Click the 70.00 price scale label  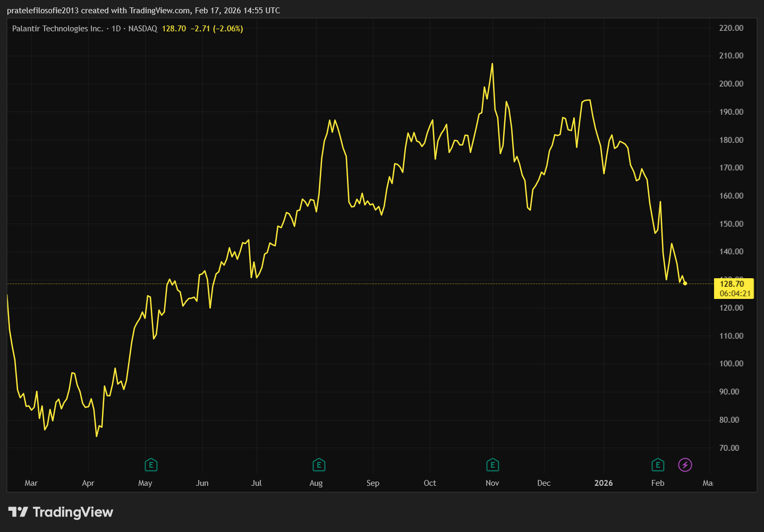(729, 448)
